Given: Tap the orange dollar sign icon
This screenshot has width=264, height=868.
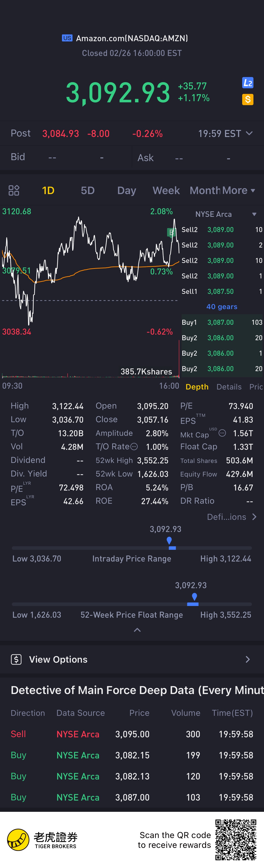Looking at the screenshot, I should [248, 100].
